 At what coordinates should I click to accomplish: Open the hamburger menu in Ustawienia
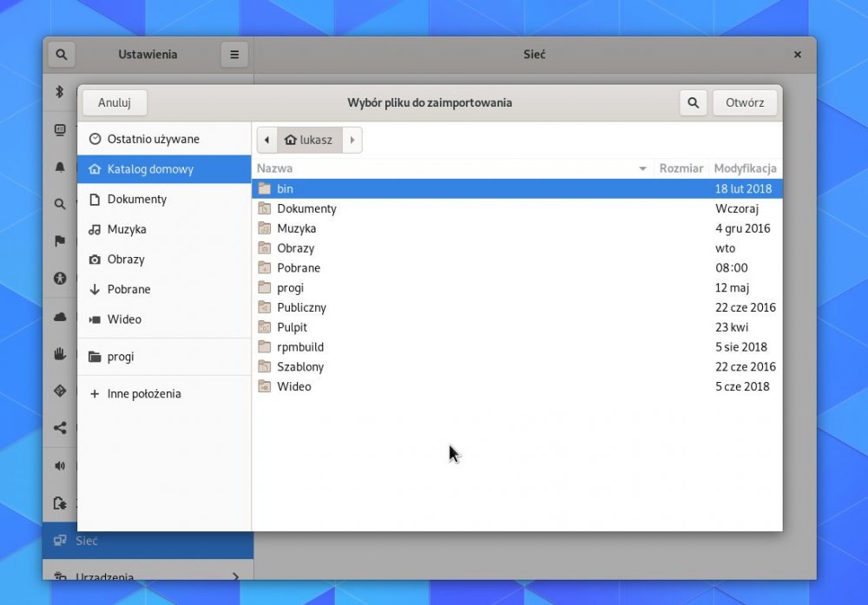pyautogui.click(x=234, y=54)
